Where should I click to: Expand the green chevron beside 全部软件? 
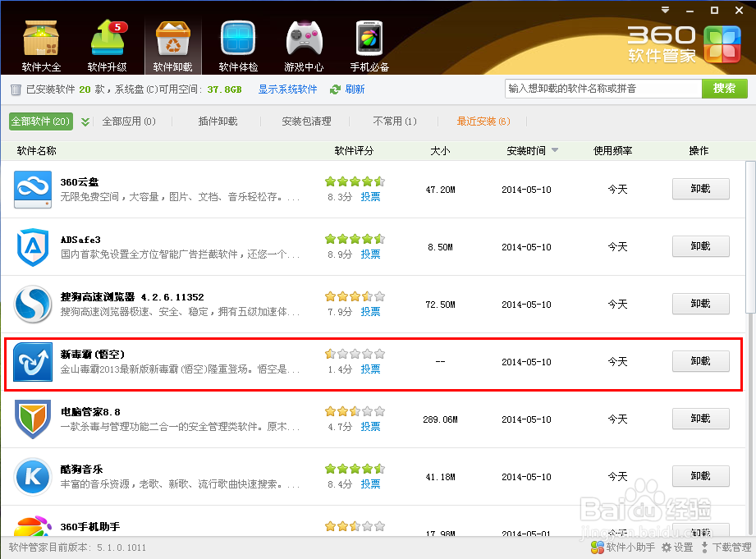coord(85,121)
